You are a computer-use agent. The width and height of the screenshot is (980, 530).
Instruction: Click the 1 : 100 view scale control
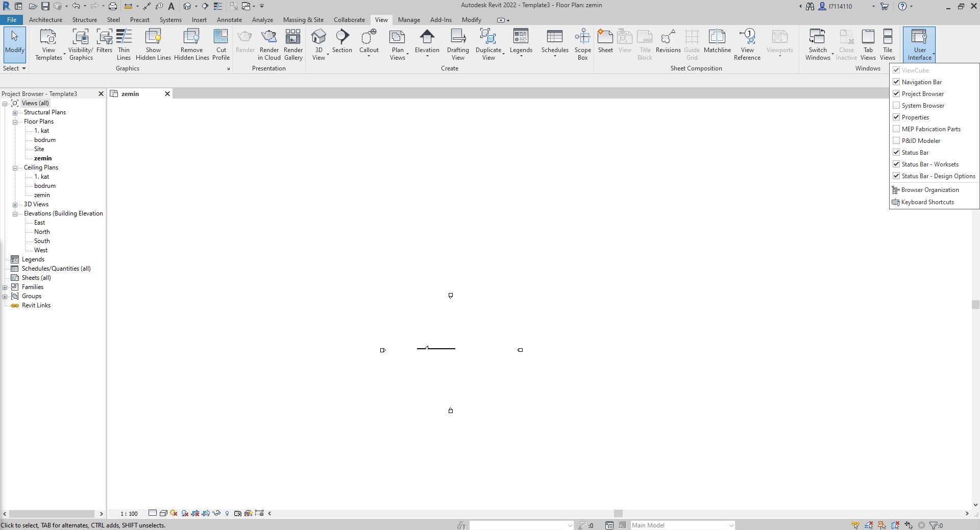click(x=129, y=514)
